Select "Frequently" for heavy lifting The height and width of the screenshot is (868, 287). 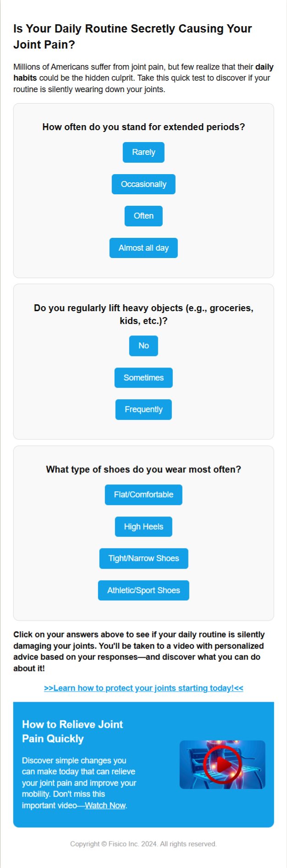tap(143, 409)
